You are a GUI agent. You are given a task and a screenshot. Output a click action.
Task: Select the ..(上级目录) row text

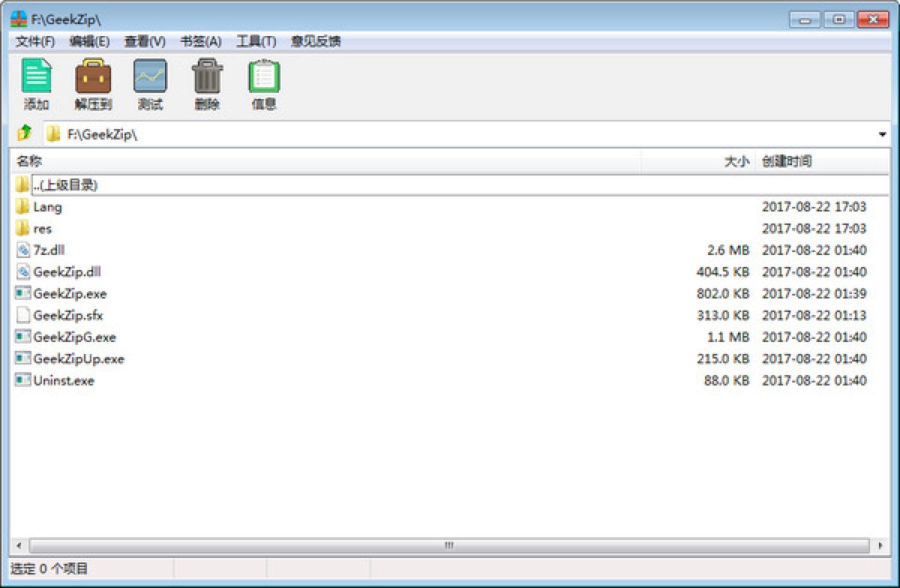[x=65, y=184]
